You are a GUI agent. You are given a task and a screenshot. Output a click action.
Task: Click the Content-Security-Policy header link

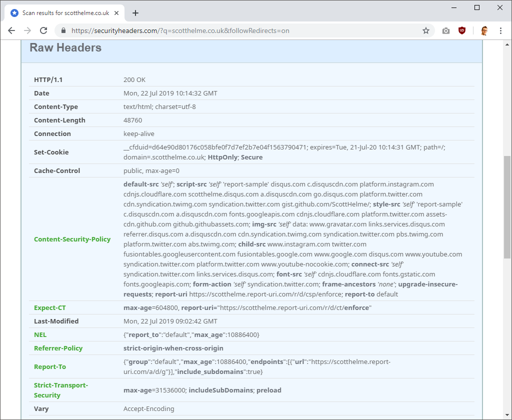(x=72, y=239)
